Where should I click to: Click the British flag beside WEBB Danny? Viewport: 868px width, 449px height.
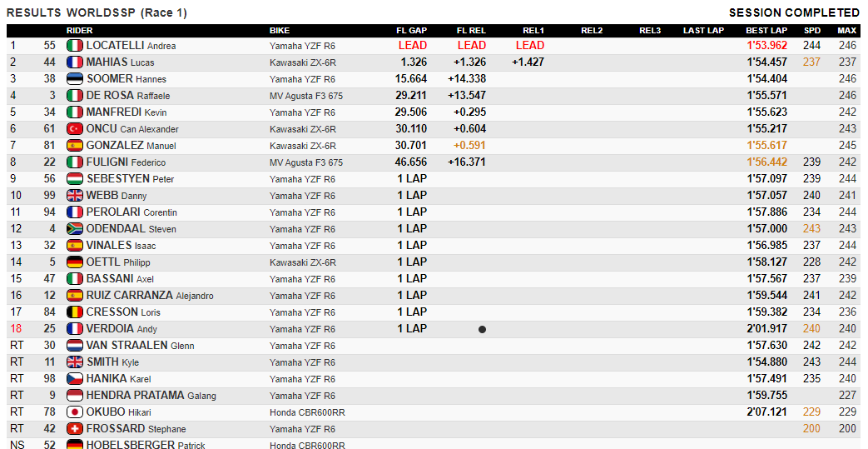pyautogui.click(x=75, y=195)
